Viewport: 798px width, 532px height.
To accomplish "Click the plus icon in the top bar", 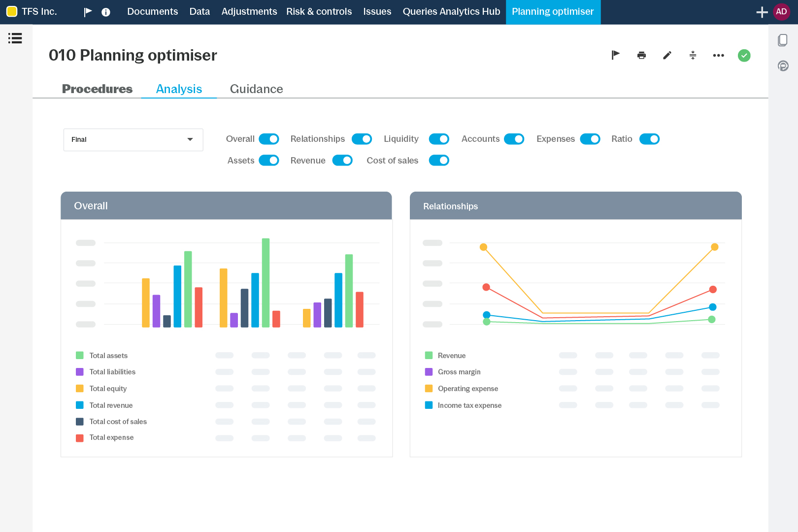I will point(762,12).
